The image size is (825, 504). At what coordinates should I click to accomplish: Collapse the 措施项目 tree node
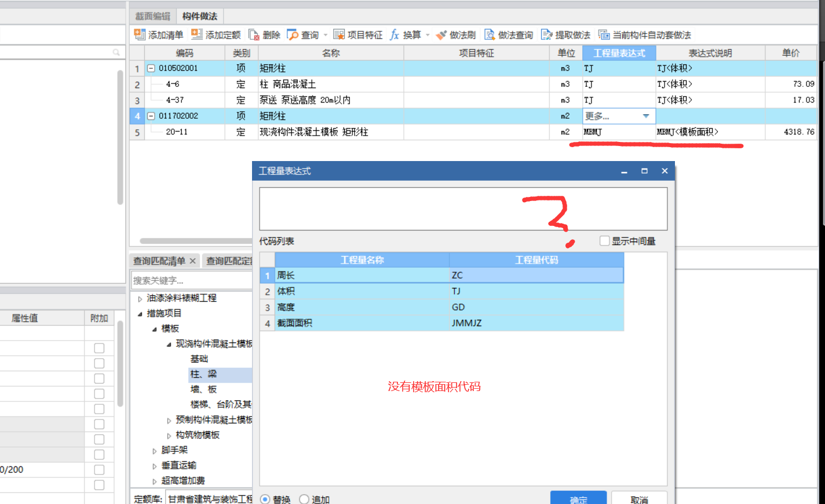[x=140, y=314]
